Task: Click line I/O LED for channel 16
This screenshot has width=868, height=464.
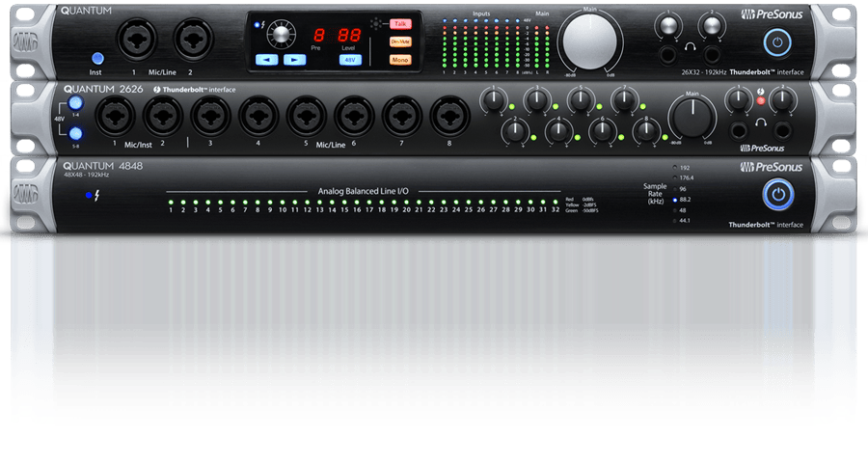Action: (x=357, y=203)
